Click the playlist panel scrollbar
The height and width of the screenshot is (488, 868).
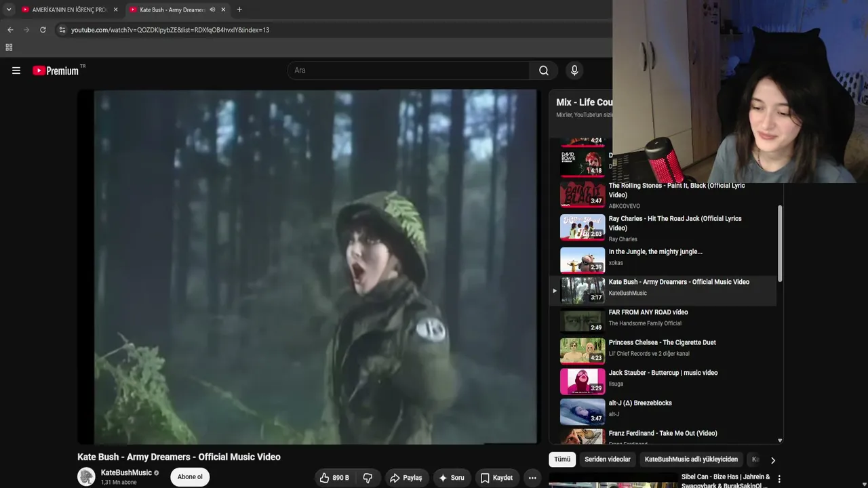click(780, 244)
